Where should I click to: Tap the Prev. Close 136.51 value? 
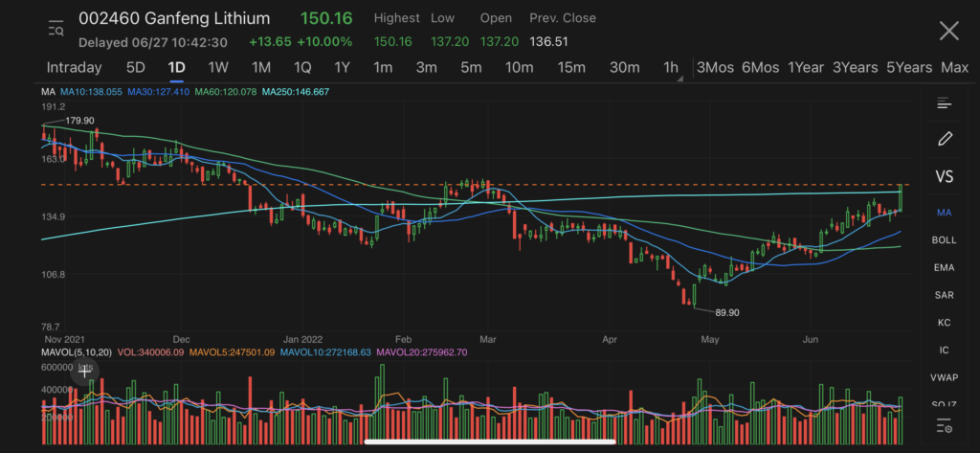[x=548, y=42]
